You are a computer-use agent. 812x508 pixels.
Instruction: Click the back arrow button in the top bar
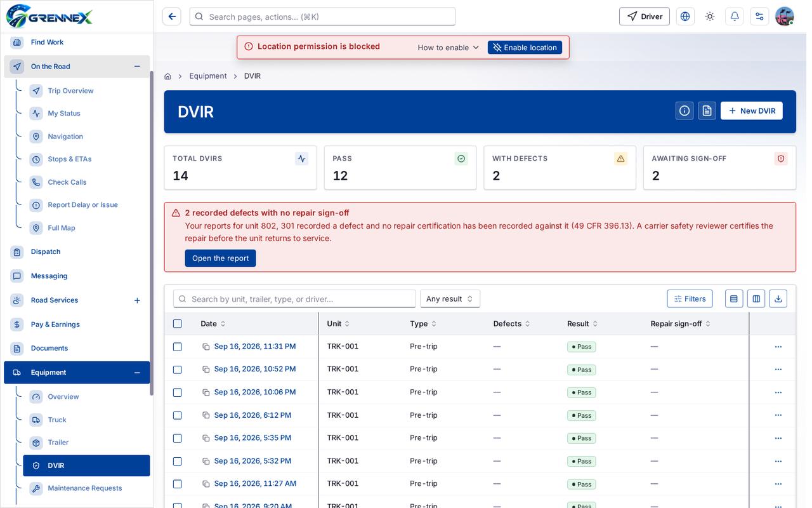[x=172, y=17]
